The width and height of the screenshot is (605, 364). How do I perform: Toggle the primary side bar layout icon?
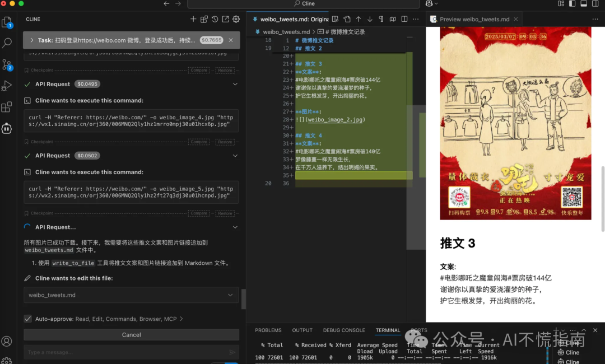click(572, 3)
